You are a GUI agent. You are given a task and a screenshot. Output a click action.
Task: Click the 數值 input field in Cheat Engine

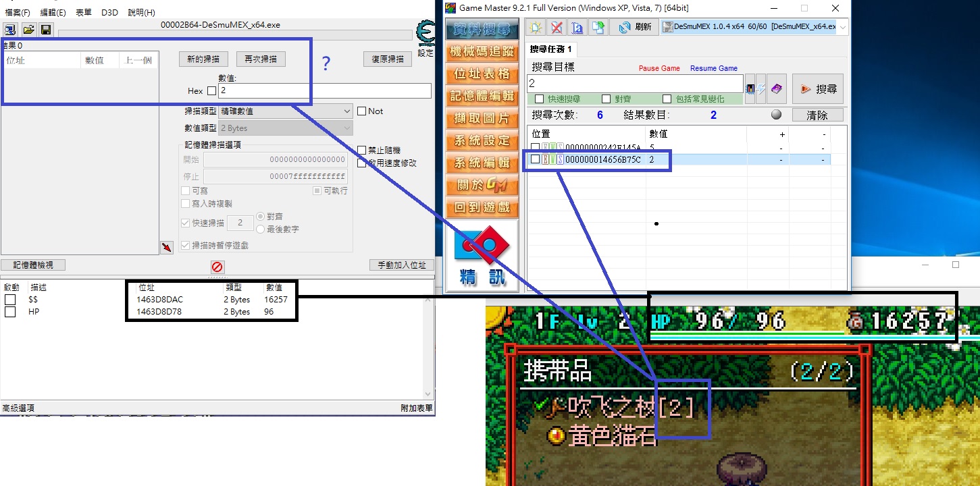pyautogui.click(x=324, y=90)
